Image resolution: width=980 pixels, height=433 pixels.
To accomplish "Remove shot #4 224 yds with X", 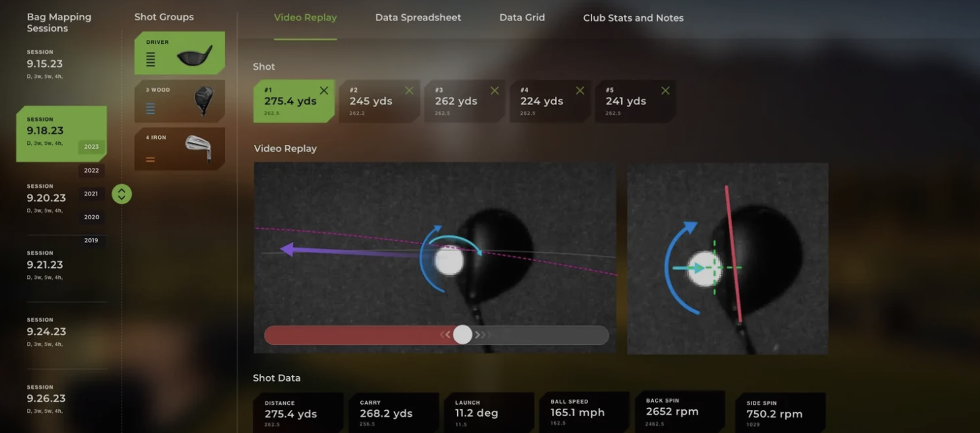I will [x=580, y=91].
